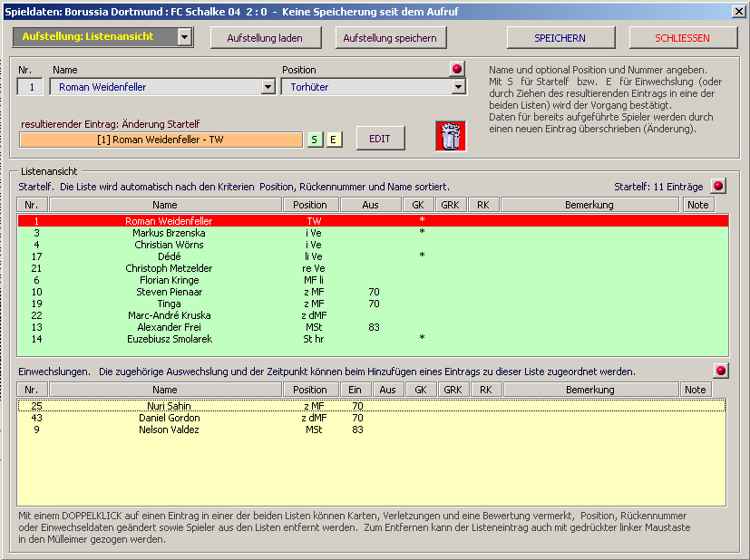This screenshot has height=560, width=750.
Task: Click position z dMF in Daniel Gordon row
Action: (314, 418)
